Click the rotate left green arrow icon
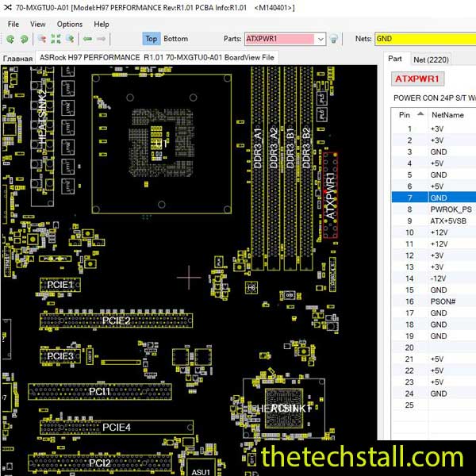 10,39
